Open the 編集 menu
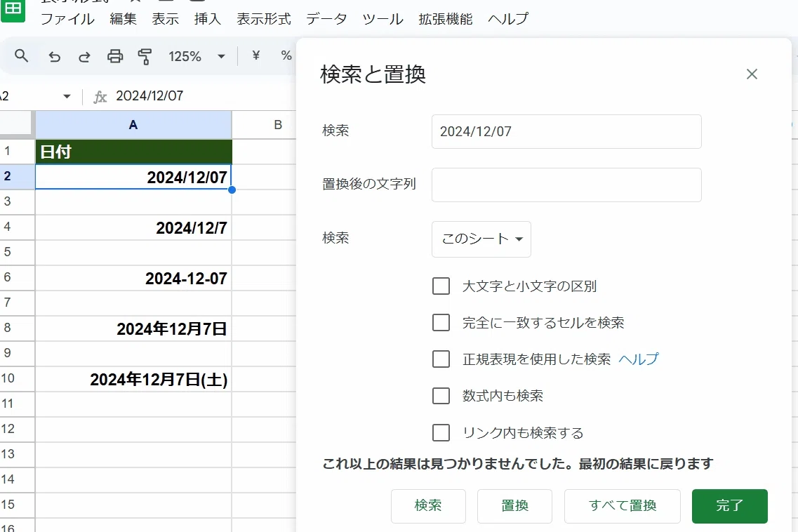 pos(123,19)
